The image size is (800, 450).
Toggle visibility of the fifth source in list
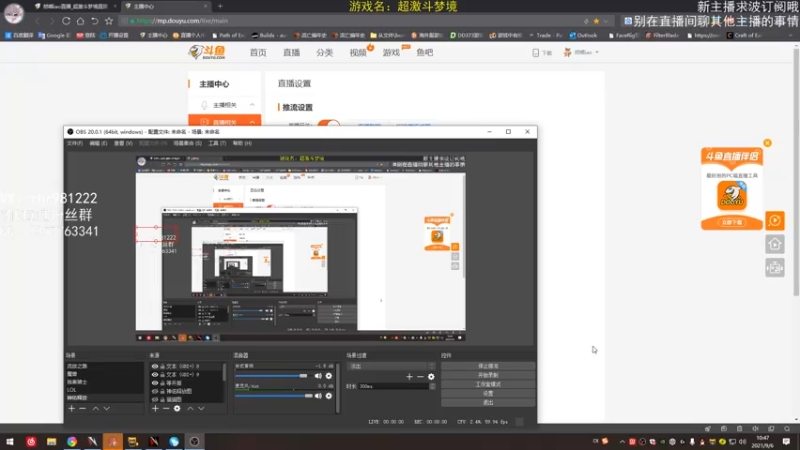click(155, 399)
